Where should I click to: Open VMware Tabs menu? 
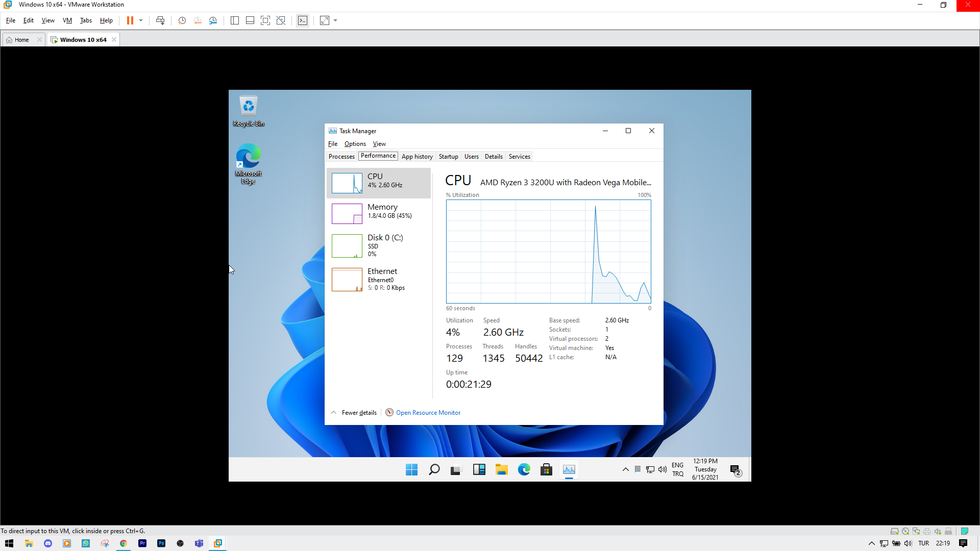pos(86,20)
